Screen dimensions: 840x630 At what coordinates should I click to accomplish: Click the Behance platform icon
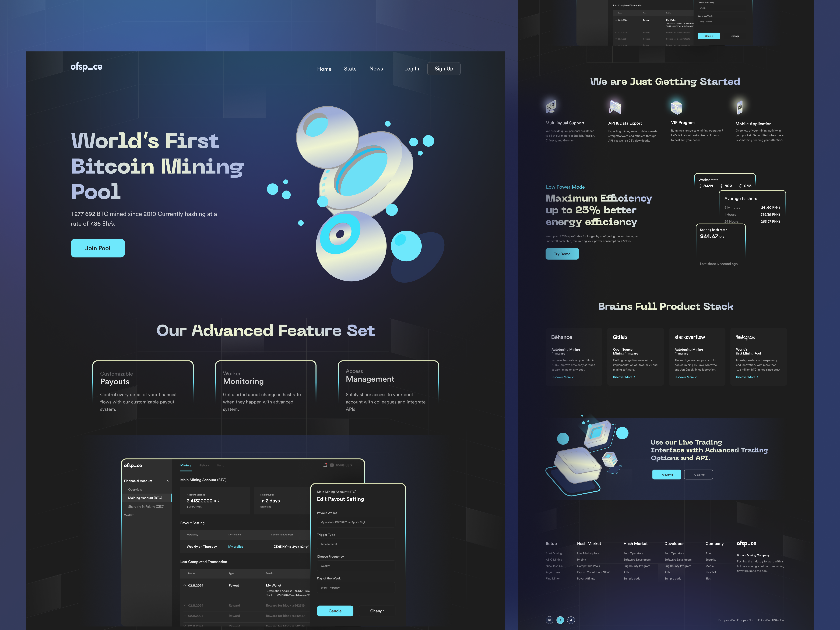pyautogui.click(x=561, y=337)
